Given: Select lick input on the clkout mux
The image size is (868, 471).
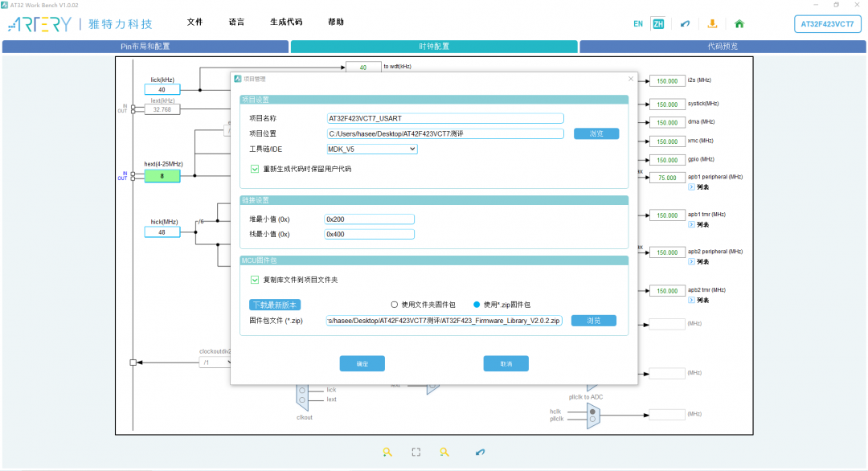Looking at the screenshot, I should click(x=302, y=390).
